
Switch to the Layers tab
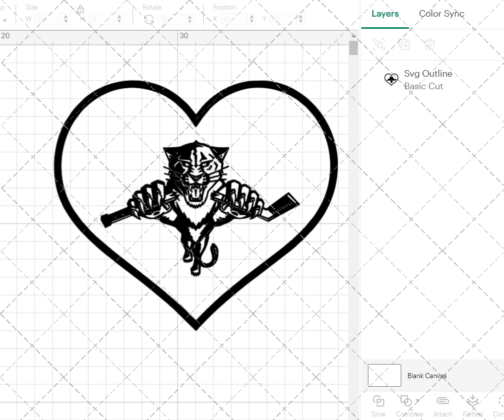[x=385, y=14]
